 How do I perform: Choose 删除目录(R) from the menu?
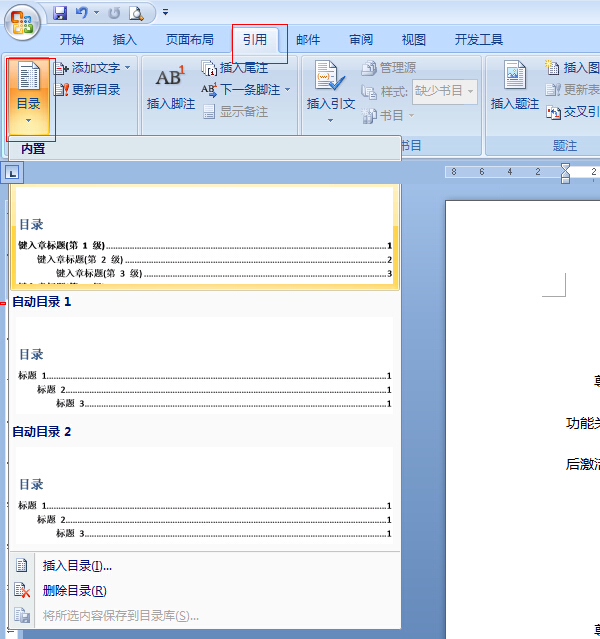[x=205, y=591]
